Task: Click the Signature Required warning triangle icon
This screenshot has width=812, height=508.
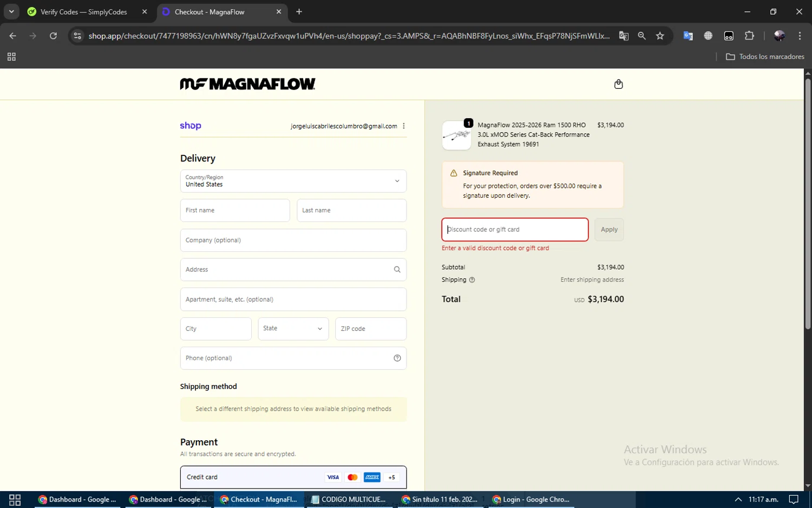Action: 454,173
